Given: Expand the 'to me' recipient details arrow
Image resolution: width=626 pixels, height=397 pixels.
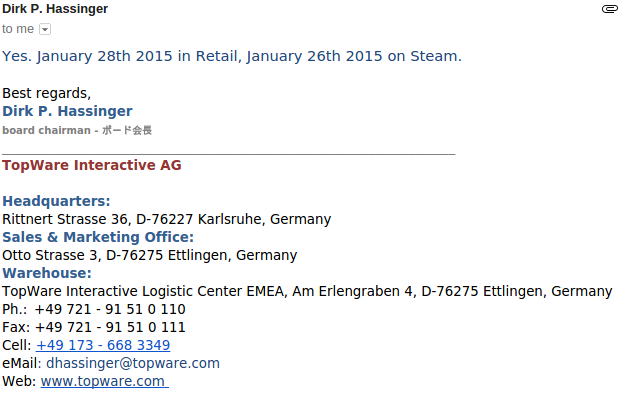Looking at the screenshot, I should (x=45, y=29).
